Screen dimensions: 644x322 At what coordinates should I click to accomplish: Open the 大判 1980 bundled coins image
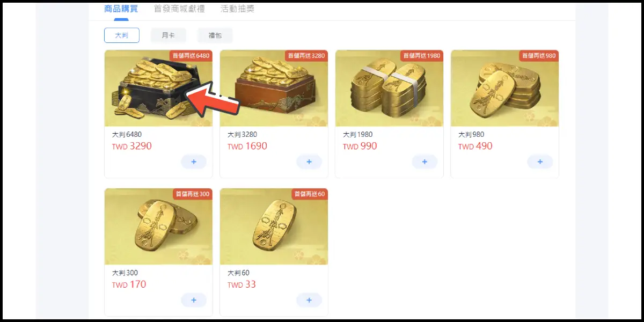coord(389,88)
